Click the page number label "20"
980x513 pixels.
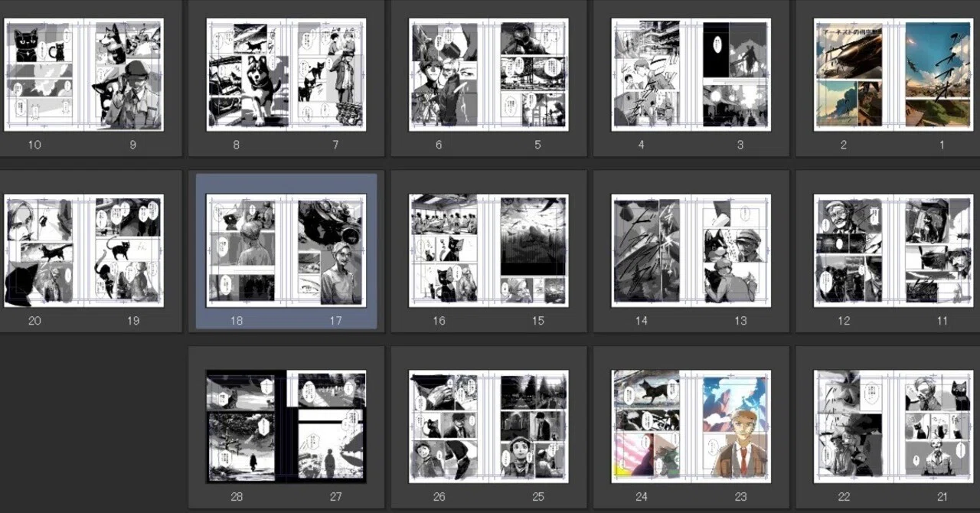coord(34,321)
